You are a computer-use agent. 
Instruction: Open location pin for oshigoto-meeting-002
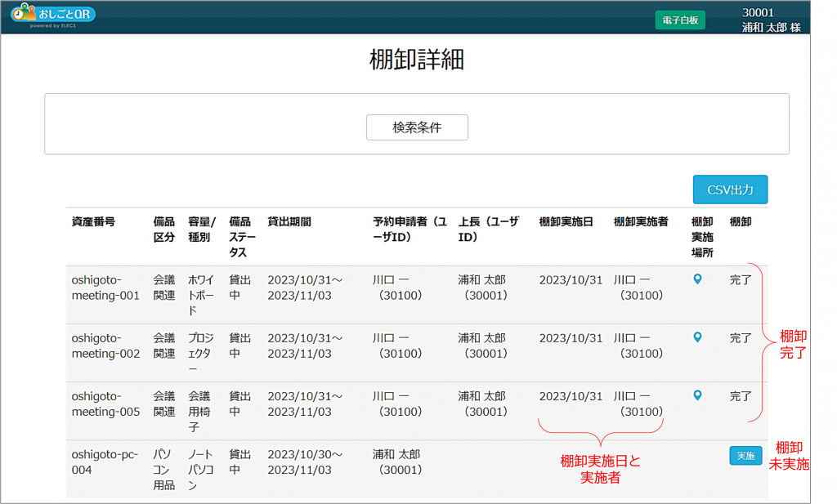click(x=697, y=337)
